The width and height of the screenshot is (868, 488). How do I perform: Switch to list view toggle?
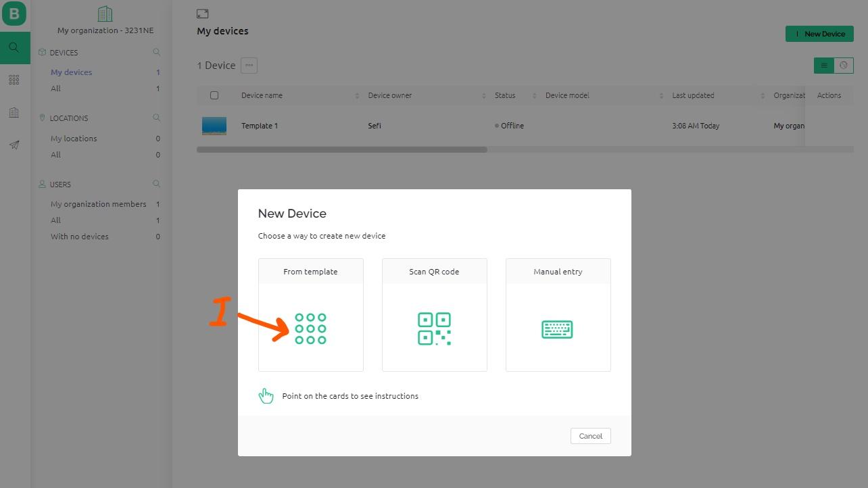click(824, 66)
